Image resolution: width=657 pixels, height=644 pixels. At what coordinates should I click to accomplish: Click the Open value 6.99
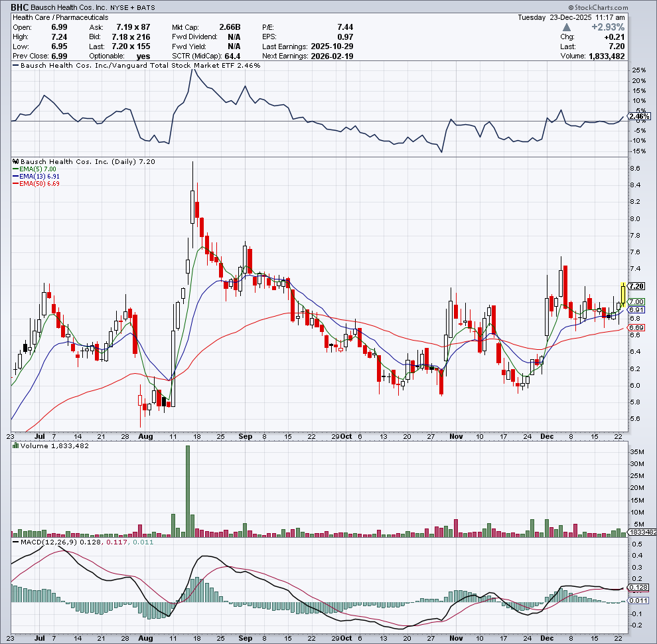(59, 27)
